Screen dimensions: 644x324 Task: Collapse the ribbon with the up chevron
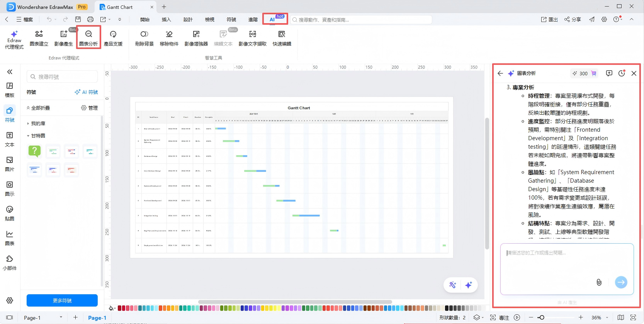pos(632,19)
